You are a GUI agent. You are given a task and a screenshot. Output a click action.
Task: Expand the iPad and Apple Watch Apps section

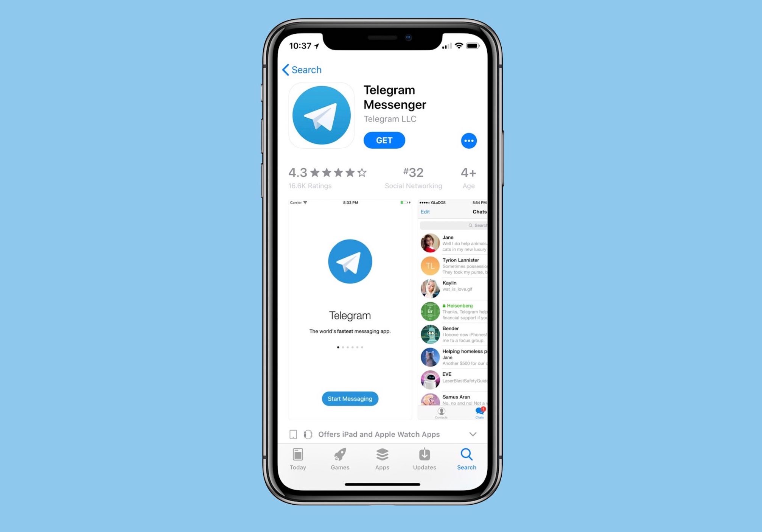475,434
